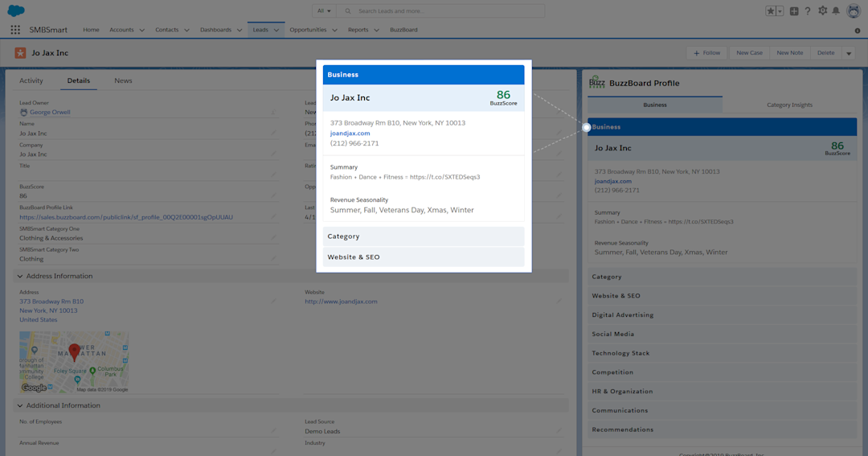This screenshot has width=868, height=456.
Task: Select the Details tab
Action: pos(79,80)
